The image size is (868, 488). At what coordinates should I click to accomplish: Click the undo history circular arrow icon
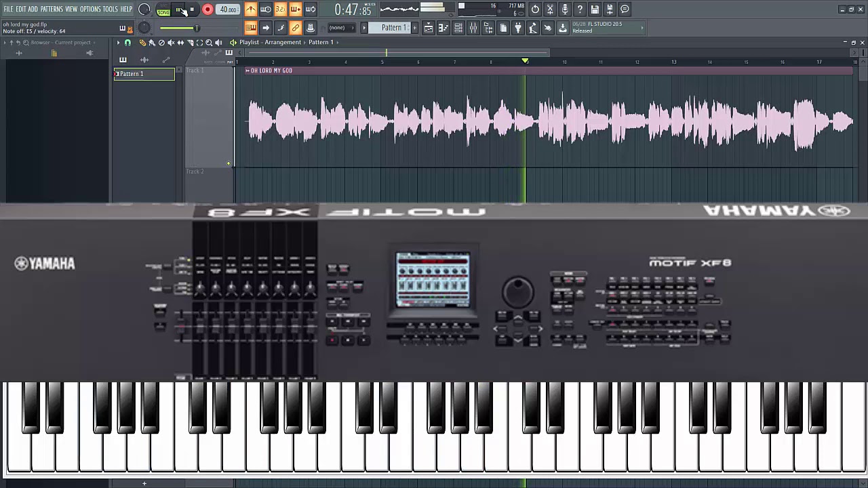click(535, 9)
